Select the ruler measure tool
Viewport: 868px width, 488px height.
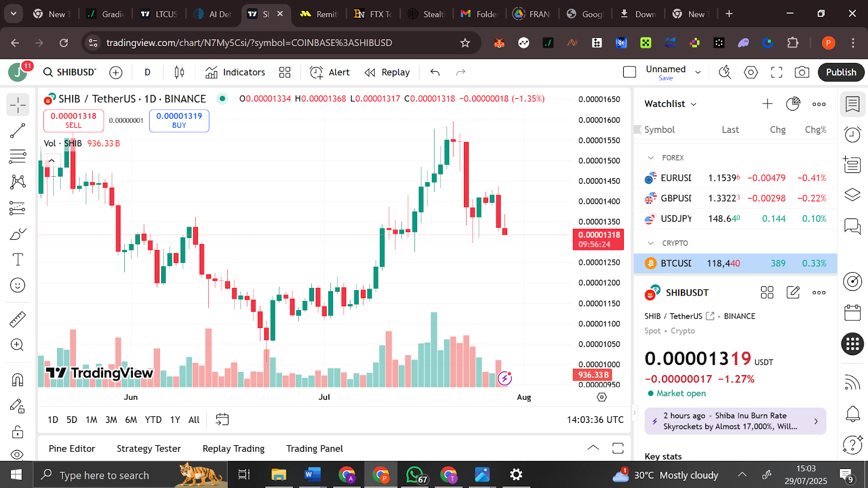18,319
